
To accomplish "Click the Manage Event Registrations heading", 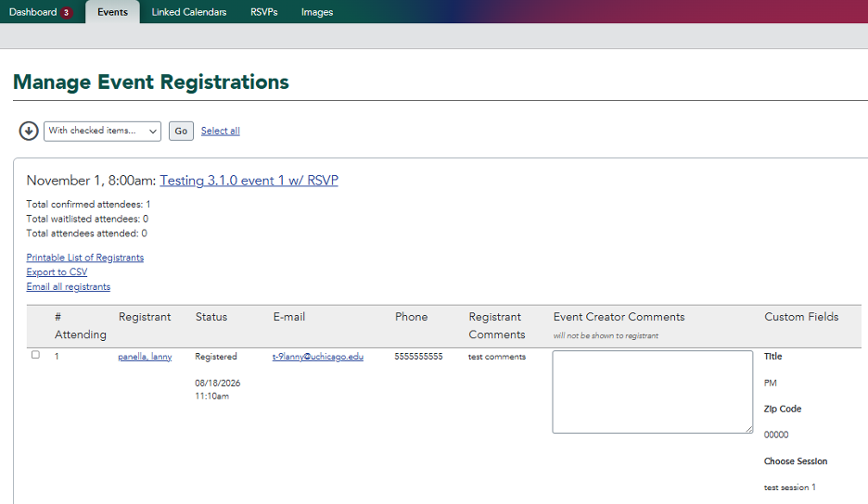I will point(151,82).
